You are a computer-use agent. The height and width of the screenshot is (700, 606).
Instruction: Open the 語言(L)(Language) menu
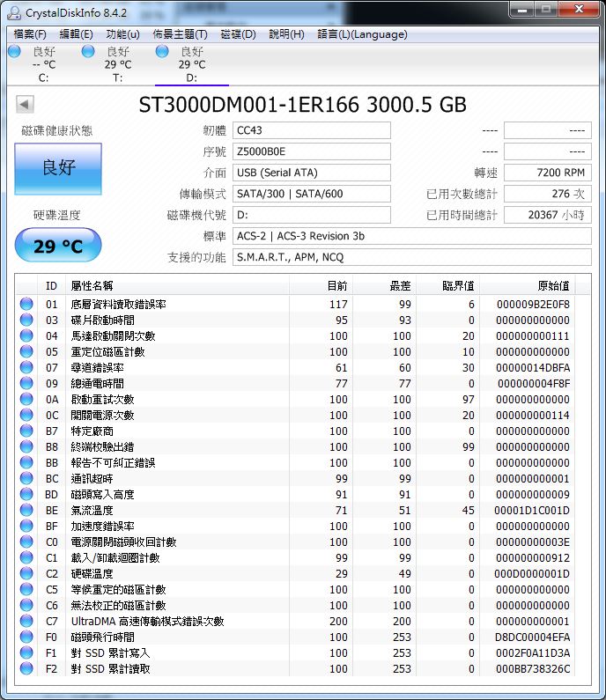pos(362,34)
